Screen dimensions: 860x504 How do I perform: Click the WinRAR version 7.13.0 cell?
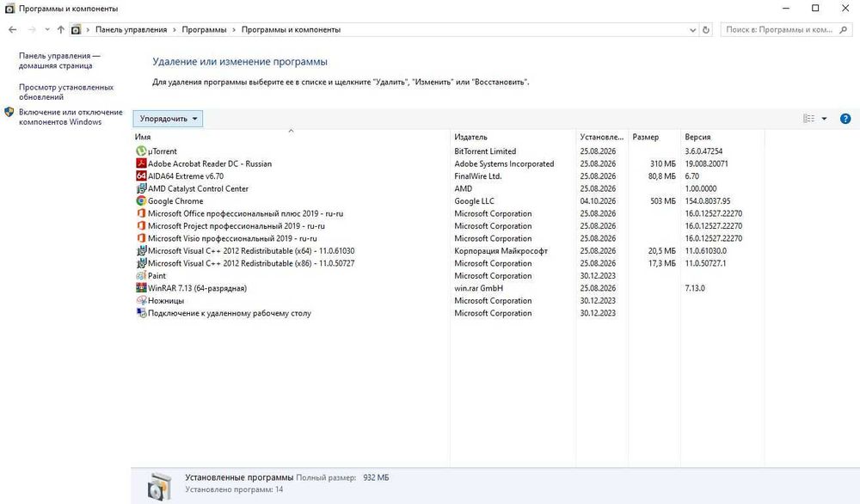click(695, 288)
